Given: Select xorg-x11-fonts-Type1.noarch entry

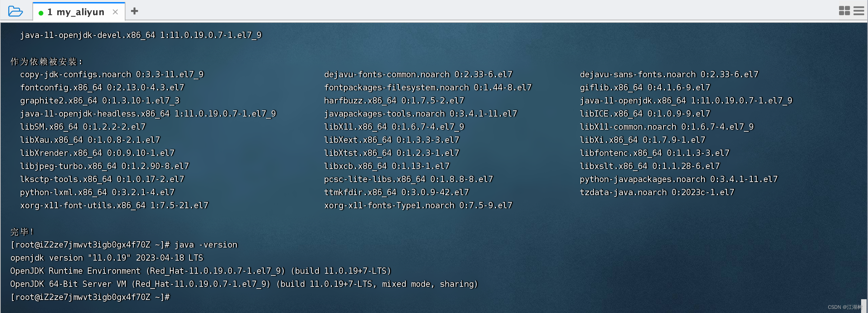Looking at the screenshot, I should [x=418, y=205].
